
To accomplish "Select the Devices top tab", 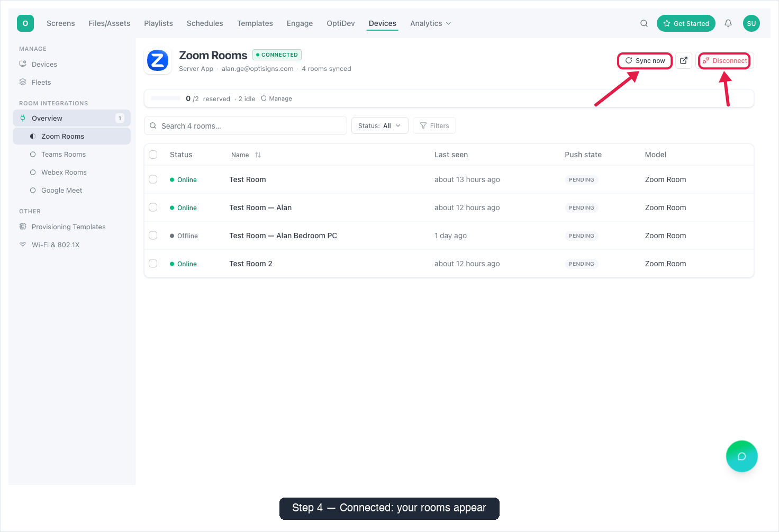I will [383, 23].
